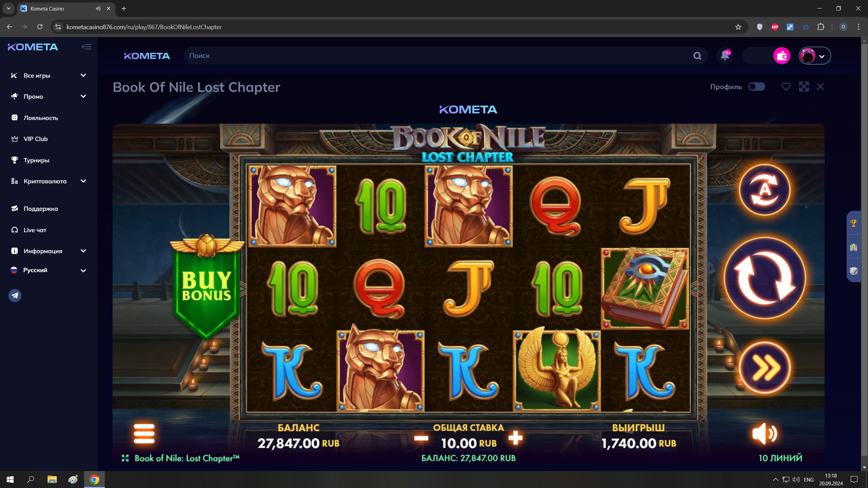Image resolution: width=868 pixels, height=488 pixels.
Task: Open the pink wallet deposit button
Action: [782, 56]
